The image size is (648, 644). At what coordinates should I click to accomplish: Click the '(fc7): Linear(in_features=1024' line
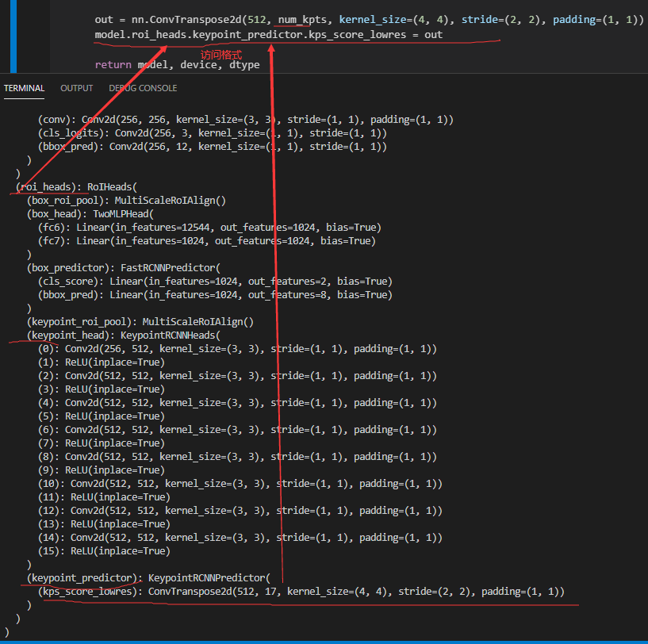(207, 240)
